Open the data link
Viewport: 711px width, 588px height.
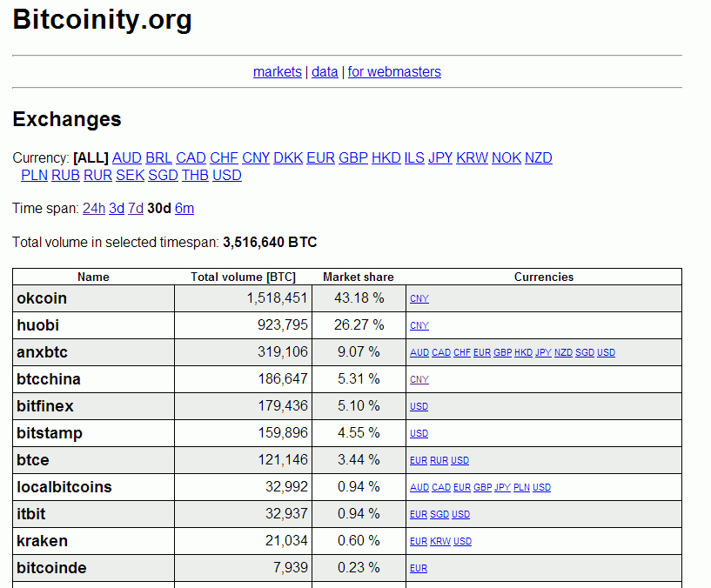(x=325, y=71)
